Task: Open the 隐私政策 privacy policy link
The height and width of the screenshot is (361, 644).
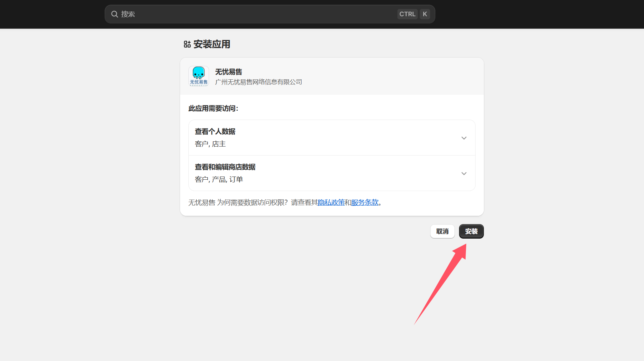Action: click(331, 202)
